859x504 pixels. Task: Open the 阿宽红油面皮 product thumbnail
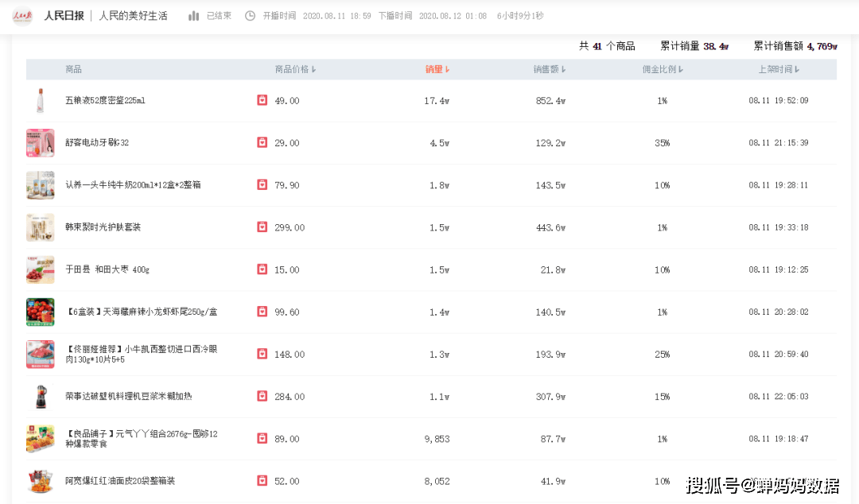click(x=40, y=481)
